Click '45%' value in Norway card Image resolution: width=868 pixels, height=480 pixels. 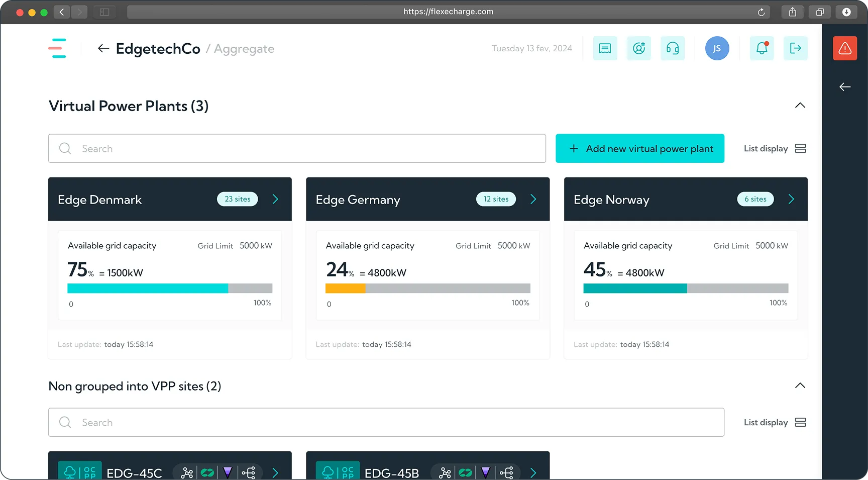598,270
